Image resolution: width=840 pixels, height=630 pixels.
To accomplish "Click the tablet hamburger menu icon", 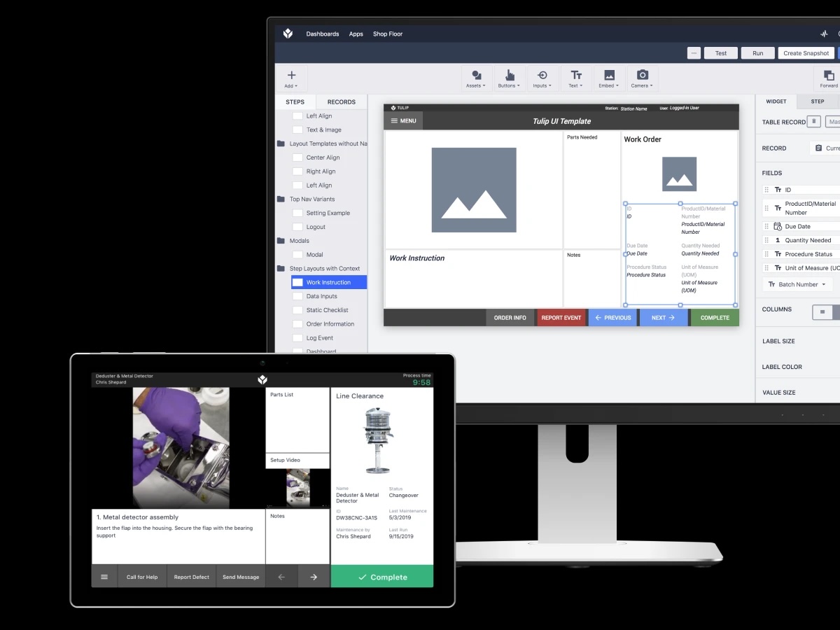I will coord(104,577).
